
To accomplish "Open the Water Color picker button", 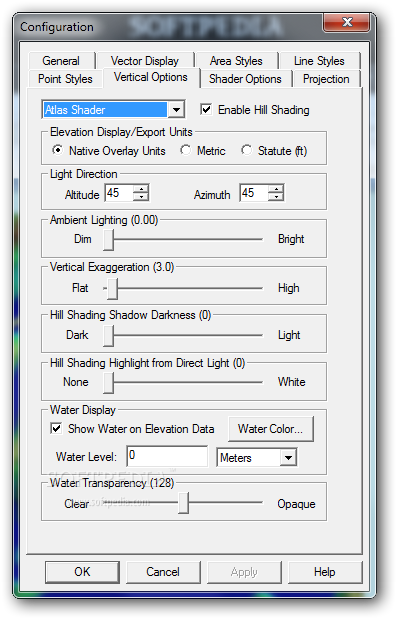I will click(x=271, y=429).
